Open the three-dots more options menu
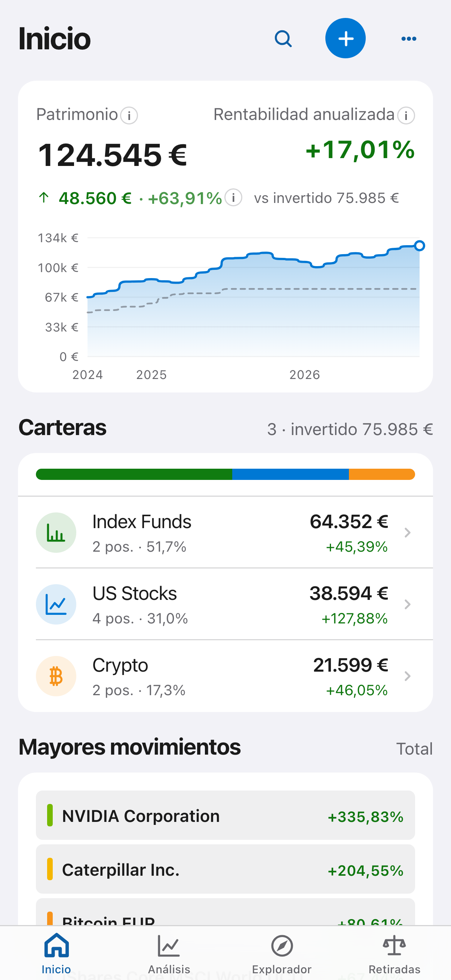 (x=409, y=38)
